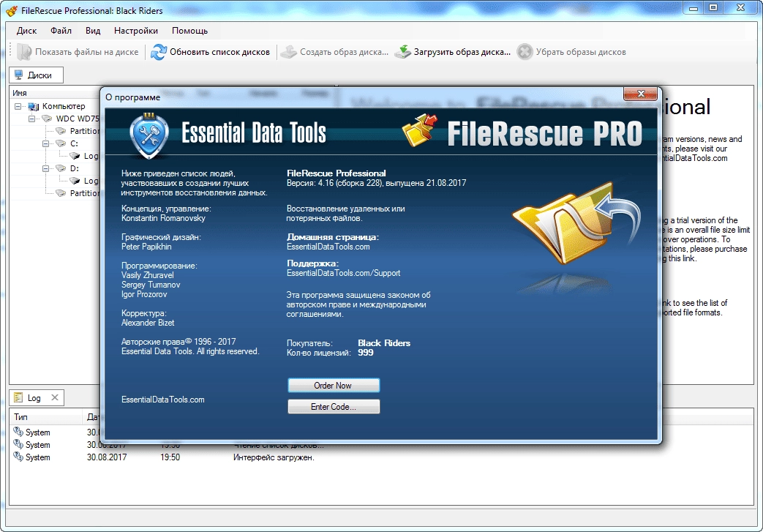Select the D: volume

(x=75, y=168)
